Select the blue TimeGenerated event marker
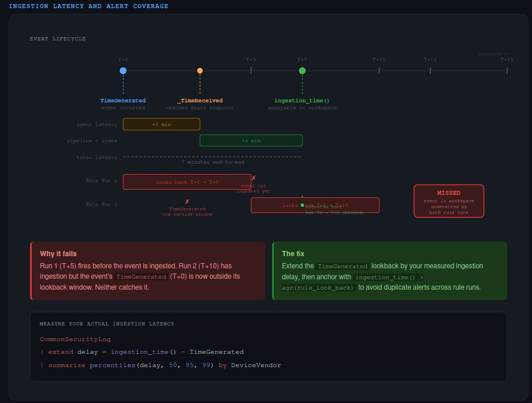 tap(122, 70)
